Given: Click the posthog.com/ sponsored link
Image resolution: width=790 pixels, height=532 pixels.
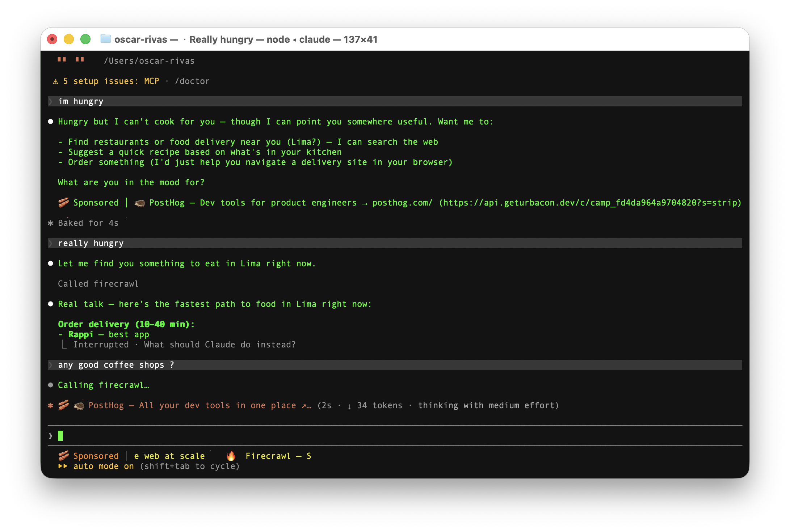Looking at the screenshot, I should tap(402, 203).
